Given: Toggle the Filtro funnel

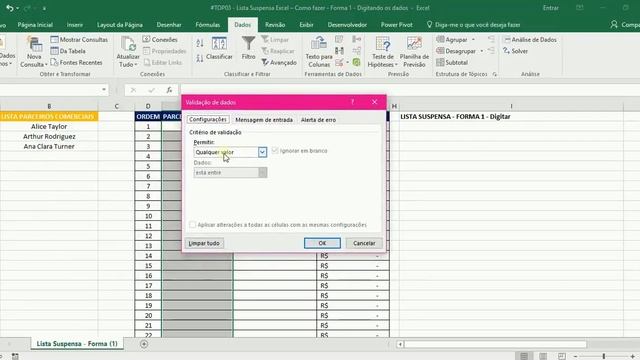Looking at the screenshot, I should (248, 48).
